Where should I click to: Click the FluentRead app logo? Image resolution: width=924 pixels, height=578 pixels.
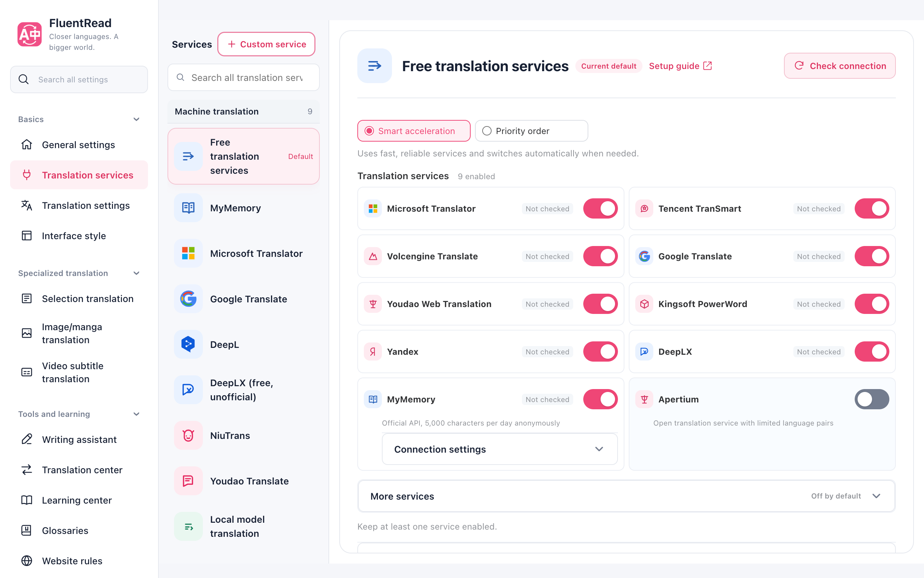pos(29,34)
